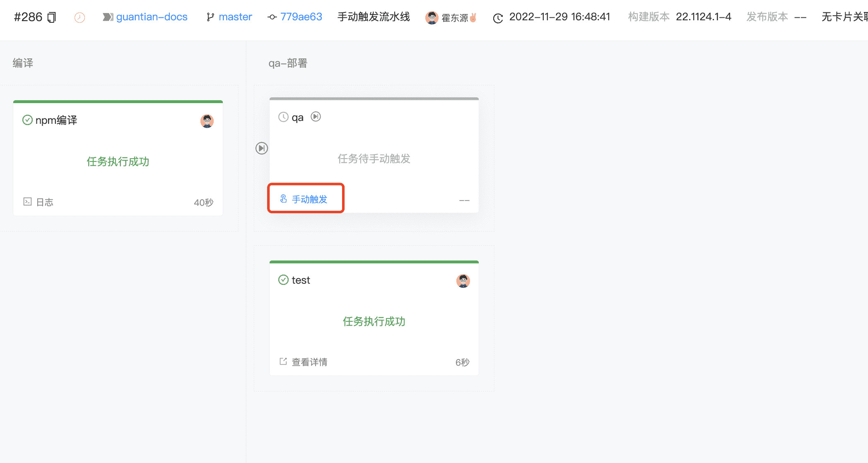Open guantian-docs repository link
The height and width of the screenshot is (463, 868).
pos(152,17)
